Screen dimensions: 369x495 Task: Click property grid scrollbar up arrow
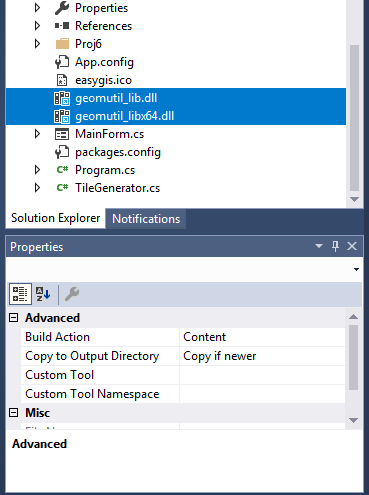(x=353, y=317)
